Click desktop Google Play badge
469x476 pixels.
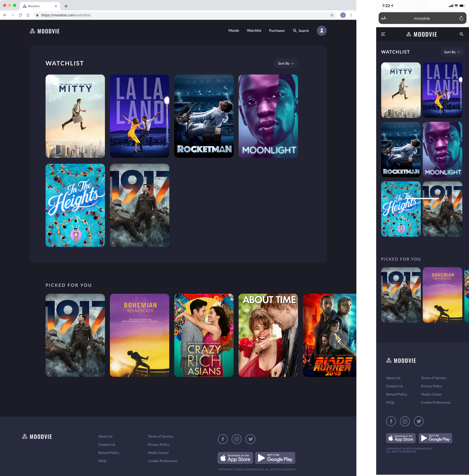(x=275, y=458)
